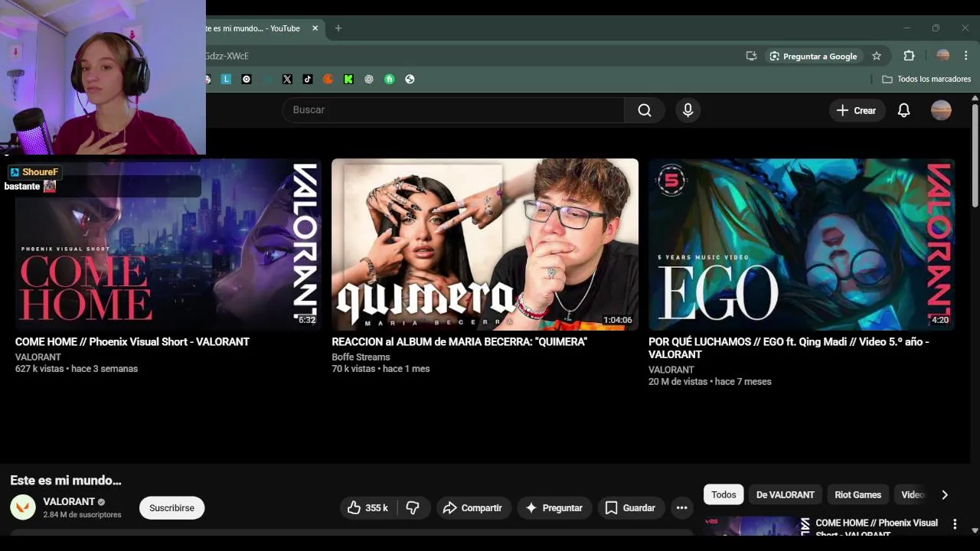Select the Riot Games filter chip
Screen dimensions: 980x551
(x=857, y=494)
